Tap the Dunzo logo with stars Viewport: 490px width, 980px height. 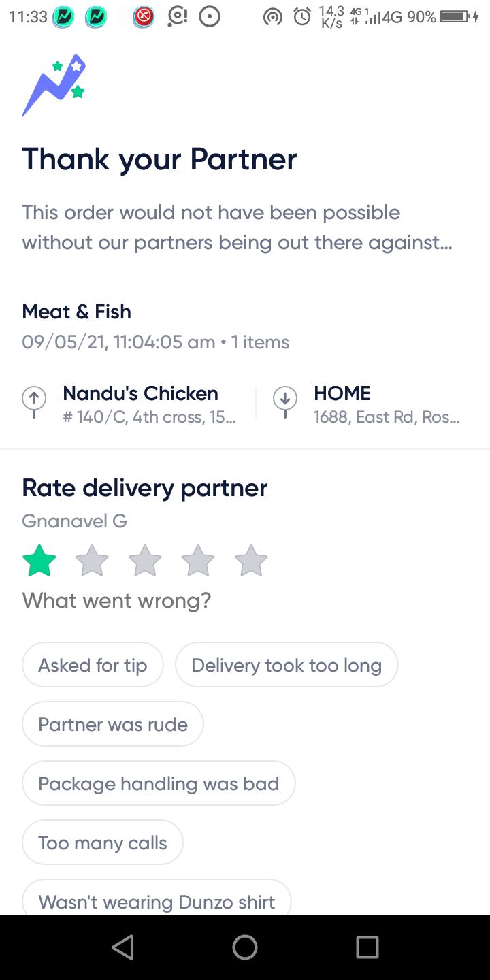[54, 86]
